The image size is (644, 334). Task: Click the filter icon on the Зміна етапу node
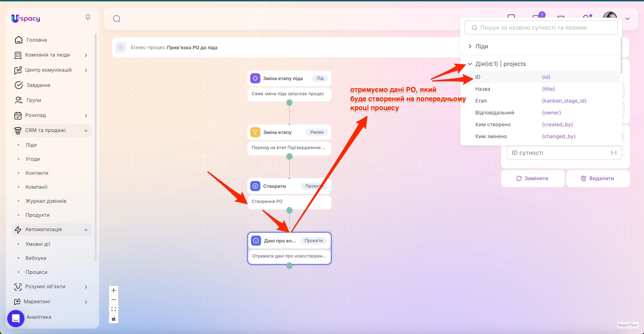255,132
